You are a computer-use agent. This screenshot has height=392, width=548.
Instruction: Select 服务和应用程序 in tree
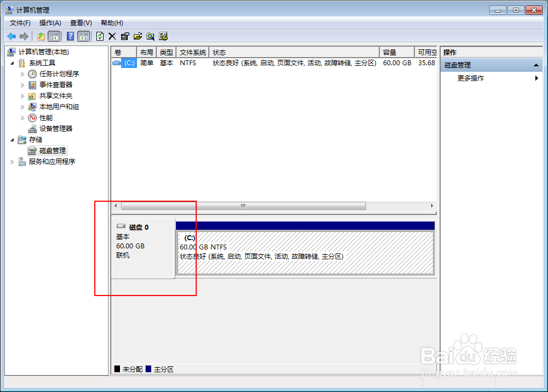(52, 162)
